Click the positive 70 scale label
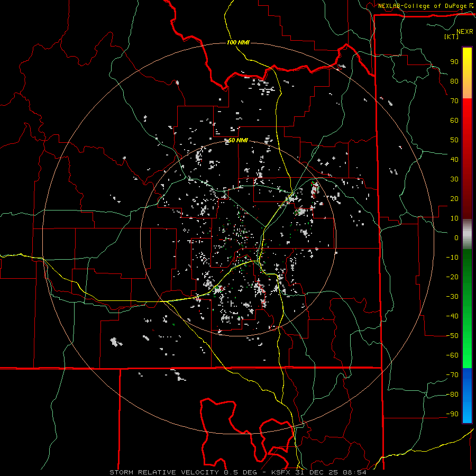 (454, 101)
